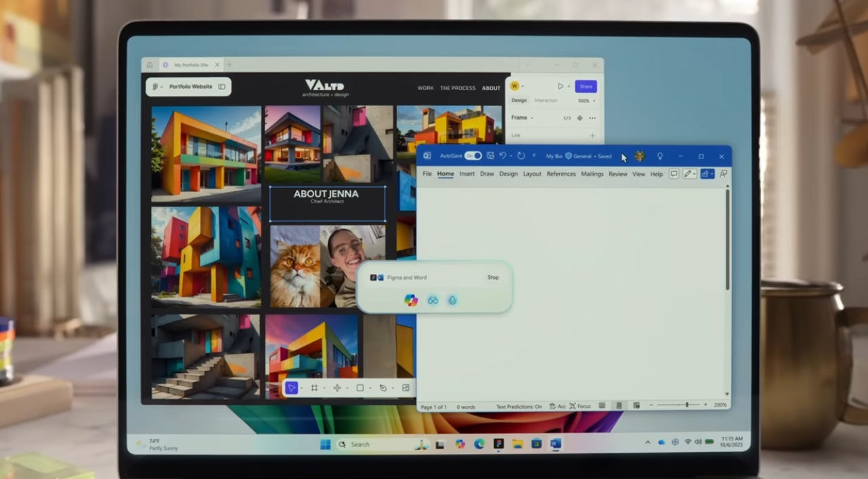The height and width of the screenshot is (479, 868).
Task: Switch to the Layout tab in Word
Action: [532, 174]
